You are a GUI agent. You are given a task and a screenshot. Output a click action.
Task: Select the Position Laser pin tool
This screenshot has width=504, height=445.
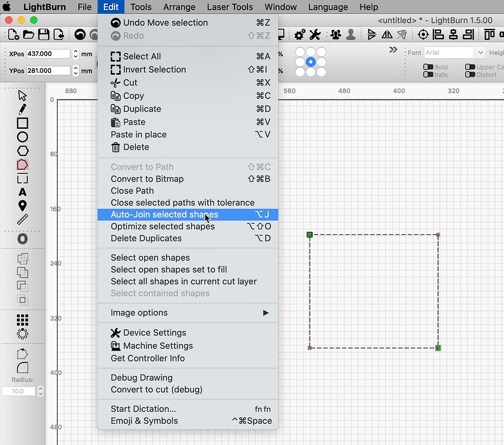(22, 206)
